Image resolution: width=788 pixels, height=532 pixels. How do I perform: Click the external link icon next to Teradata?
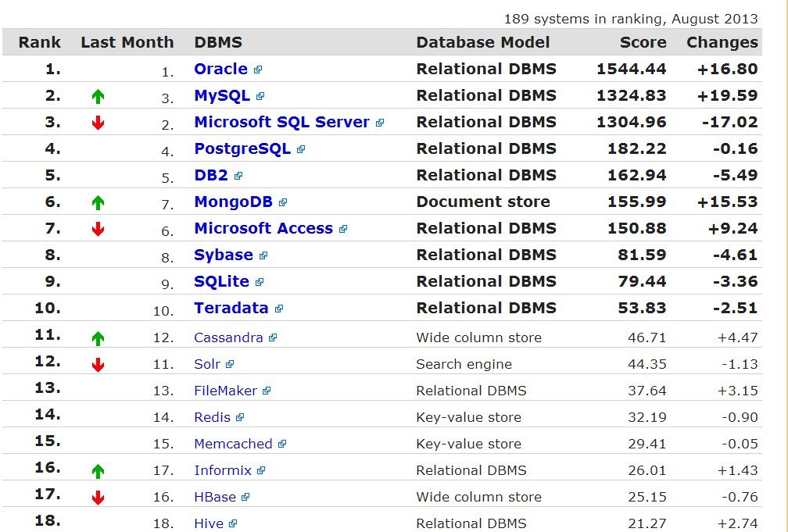(279, 309)
